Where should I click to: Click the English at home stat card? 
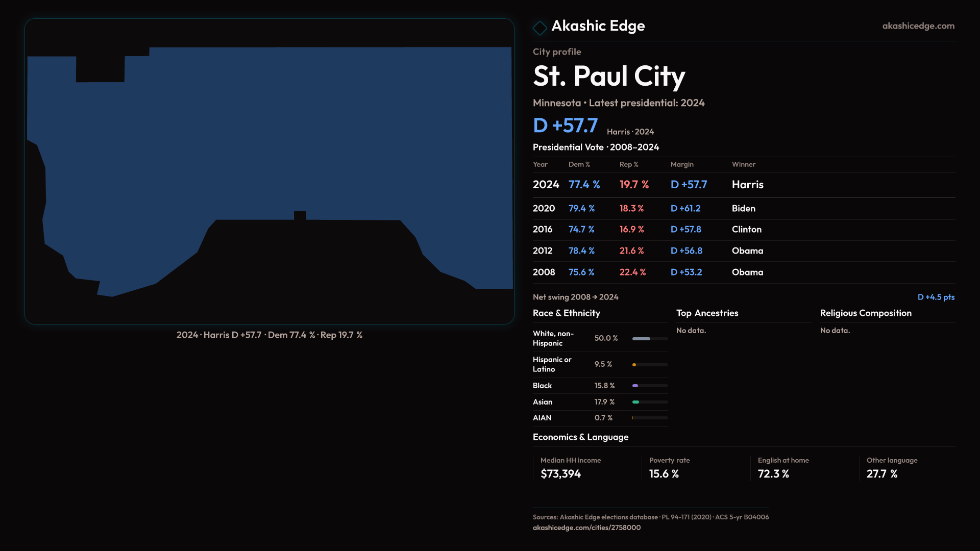[803, 468]
